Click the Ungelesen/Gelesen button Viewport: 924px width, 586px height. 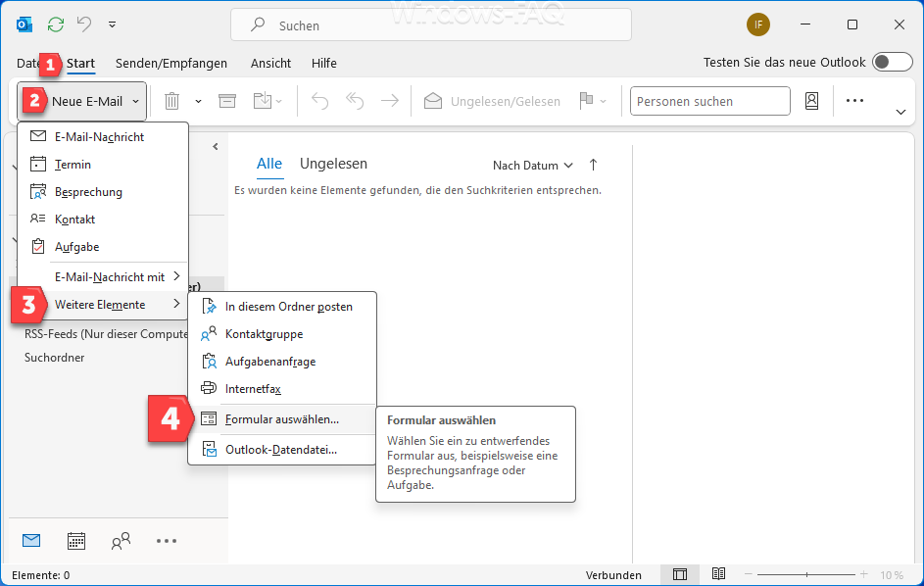coord(492,101)
